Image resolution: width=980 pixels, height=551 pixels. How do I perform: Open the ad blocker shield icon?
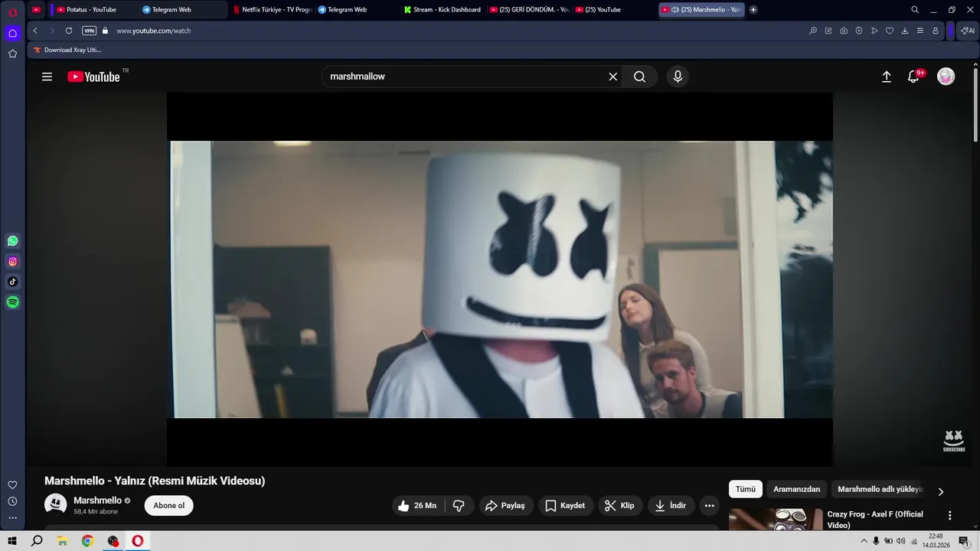click(859, 31)
